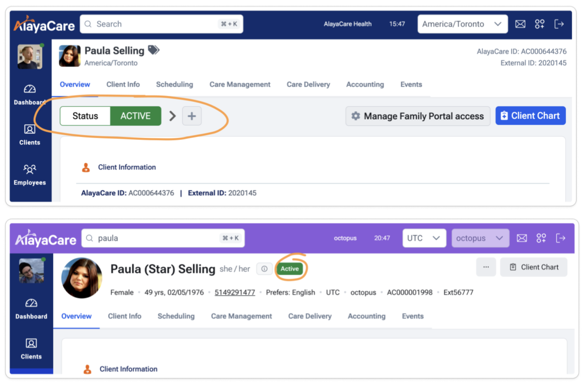Click Manage Family Portal access button
The width and height of the screenshot is (588, 386).
pyautogui.click(x=418, y=116)
